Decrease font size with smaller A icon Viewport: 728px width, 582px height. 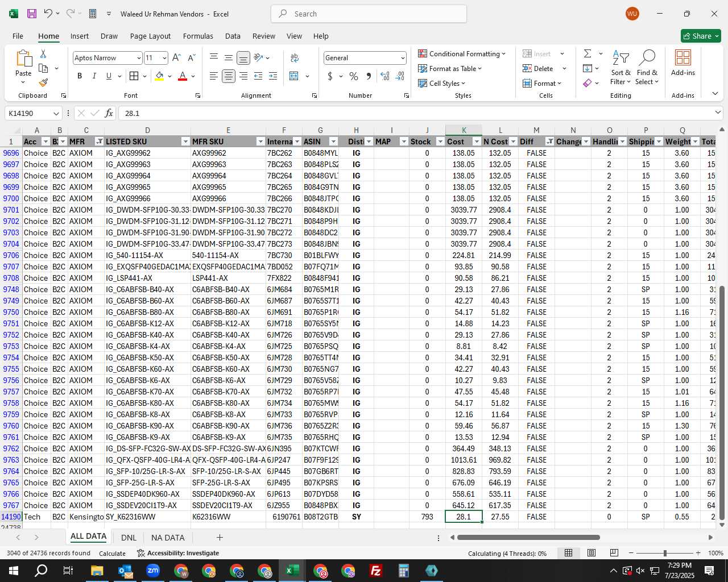191,58
